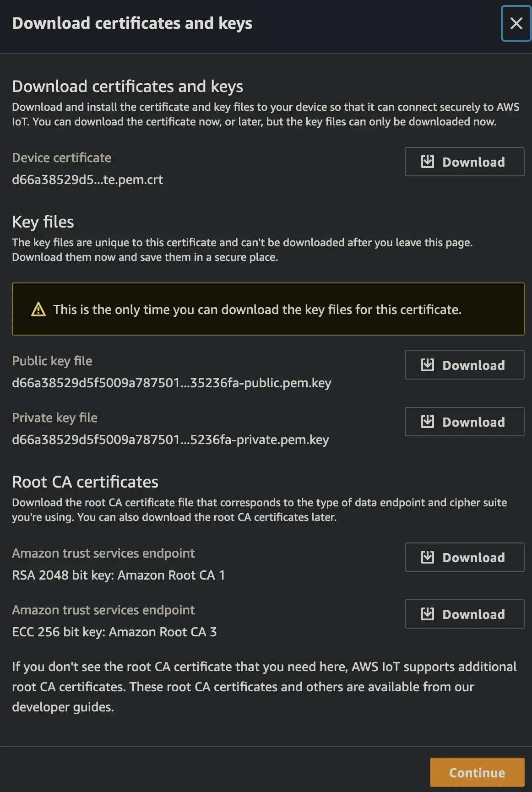Click the yellow warning triangle icon
This screenshot has width=532, height=792.
point(38,309)
